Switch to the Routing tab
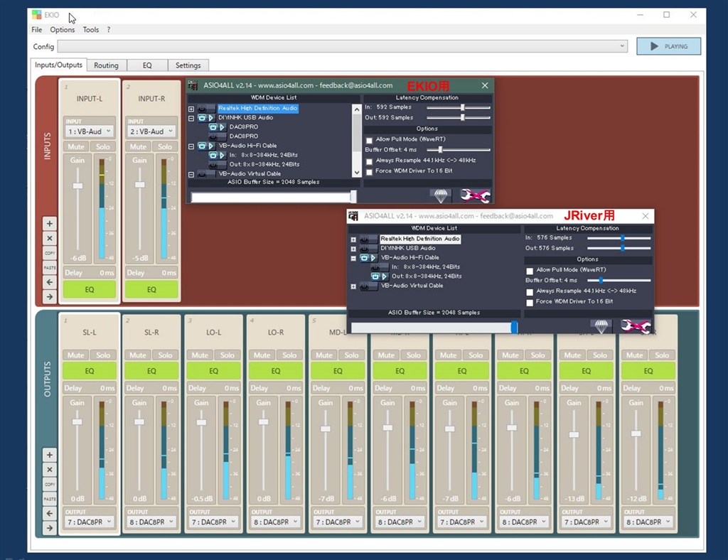Viewport: 728px width, 560px height. (x=106, y=65)
